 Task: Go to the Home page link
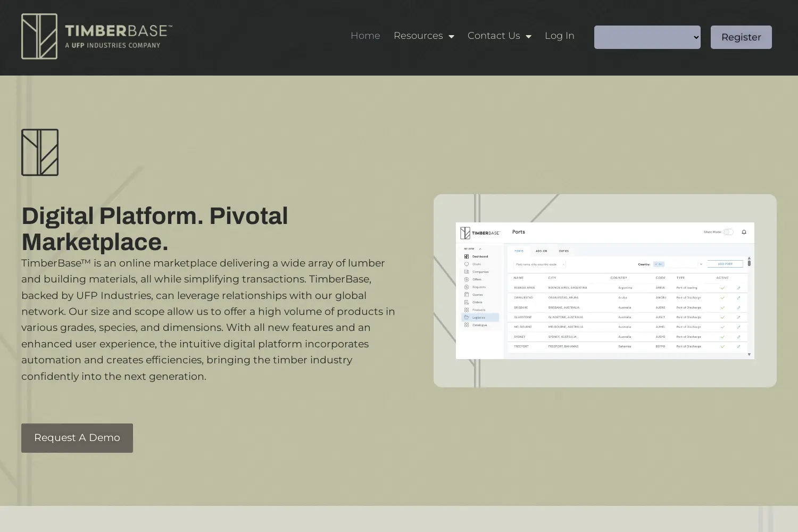(x=365, y=36)
